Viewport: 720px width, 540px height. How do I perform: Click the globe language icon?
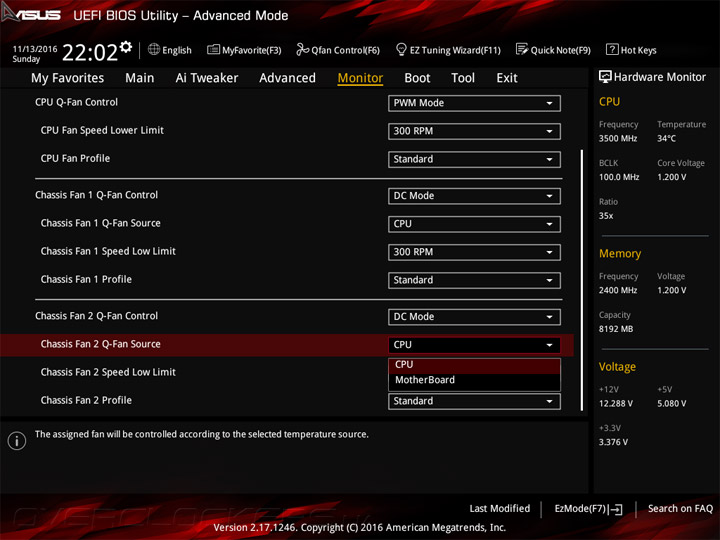(154, 49)
